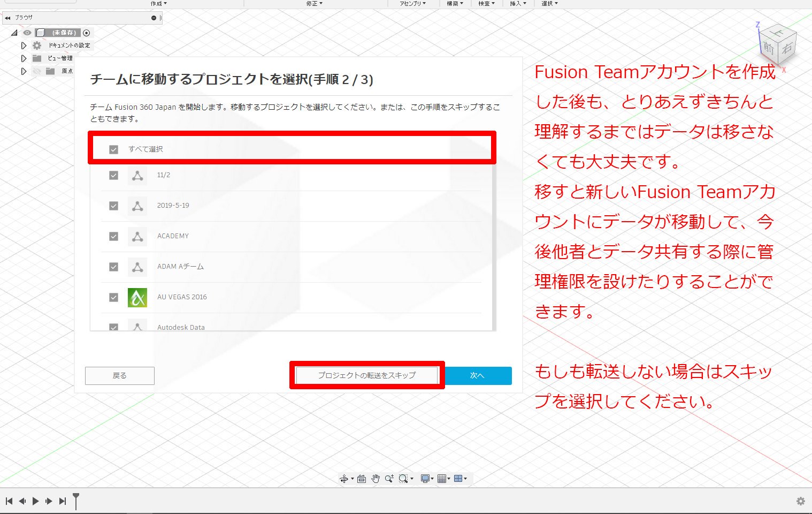Click the 次へ button in the dialog
812x514 pixels.
coord(478,375)
